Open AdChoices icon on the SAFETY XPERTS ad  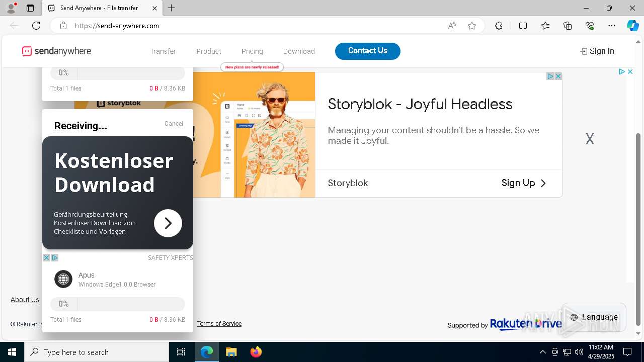click(55, 257)
